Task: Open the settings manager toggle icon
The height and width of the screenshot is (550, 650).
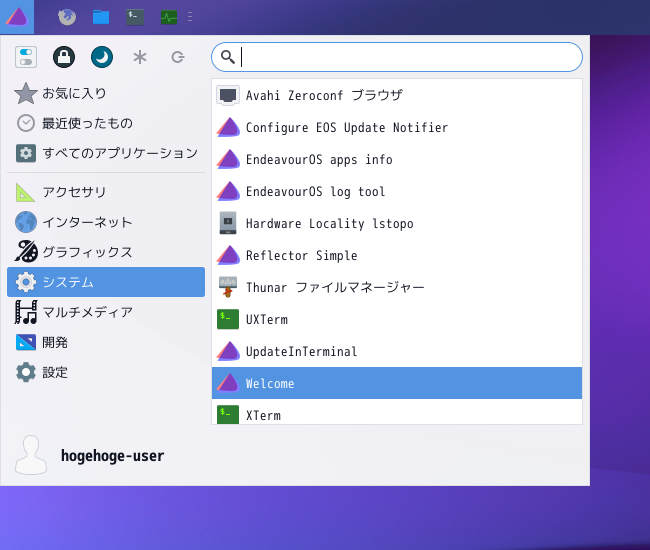Action: (26, 57)
